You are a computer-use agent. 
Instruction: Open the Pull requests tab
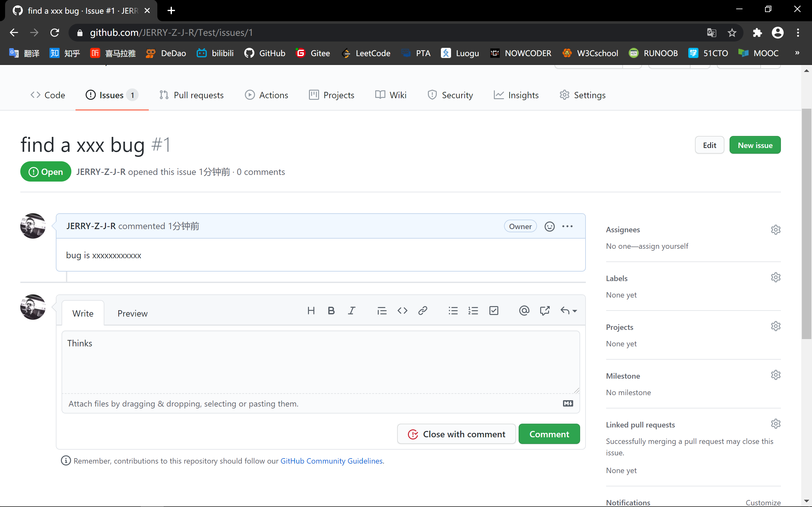tap(192, 95)
